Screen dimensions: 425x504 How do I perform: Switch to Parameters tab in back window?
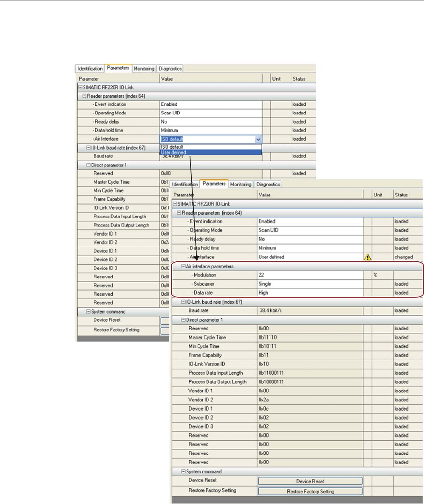tap(118, 68)
